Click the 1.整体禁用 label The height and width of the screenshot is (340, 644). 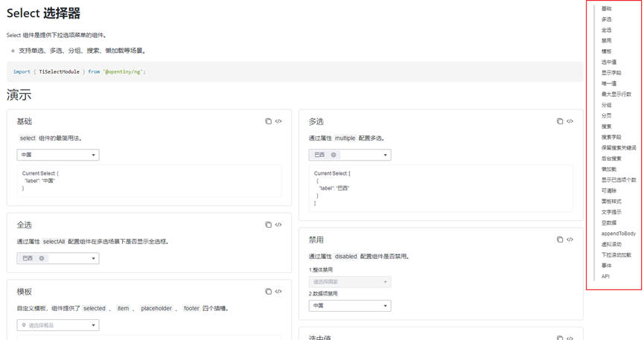coord(321,270)
